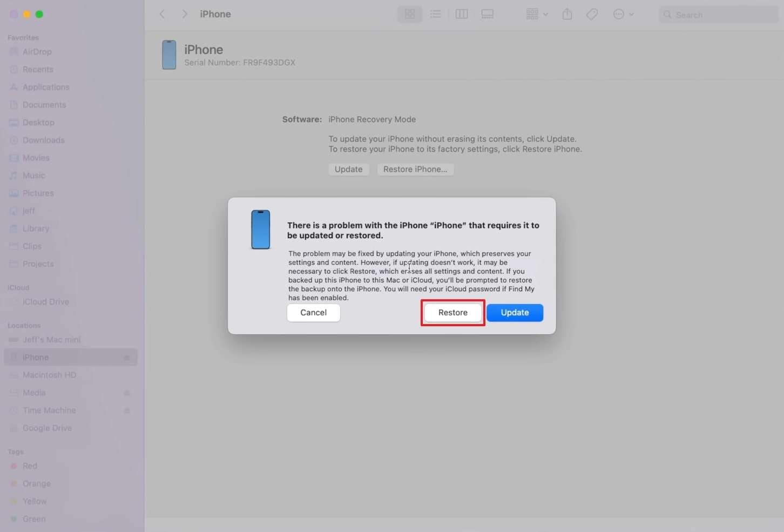Switch to column view
Image resolution: width=784 pixels, height=532 pixels.
tap(462, 14)
